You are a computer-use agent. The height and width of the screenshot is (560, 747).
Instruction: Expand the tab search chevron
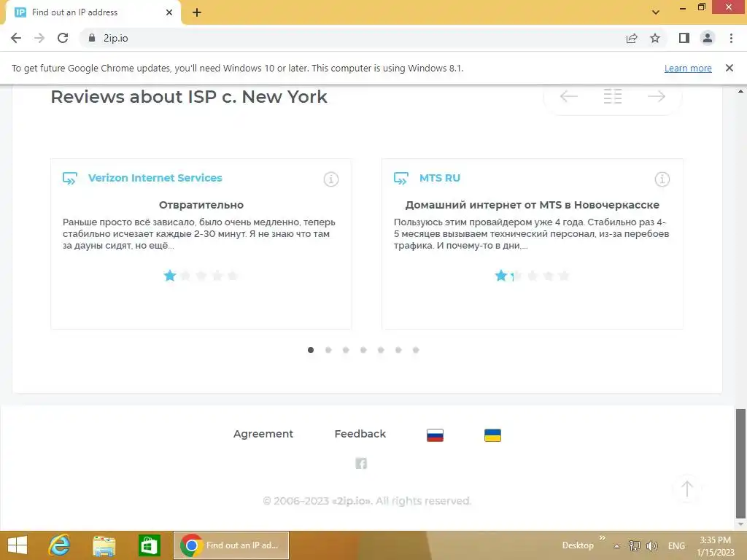click(x=656, y=12)
